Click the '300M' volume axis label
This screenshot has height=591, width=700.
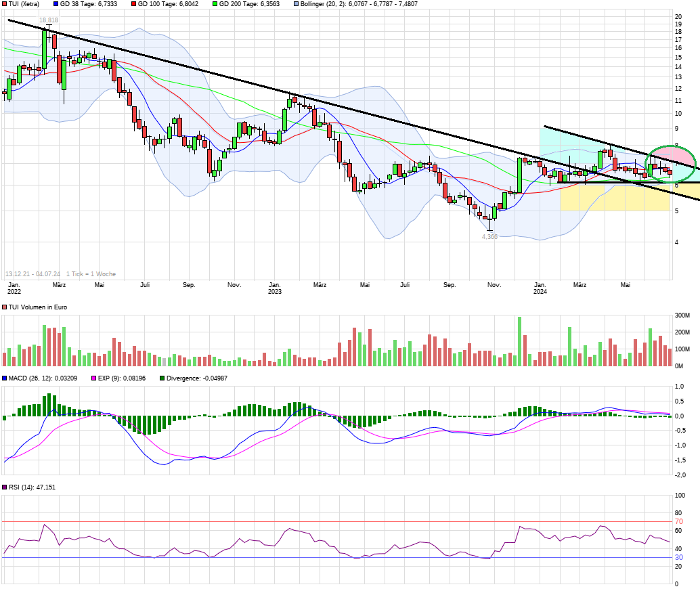[x=682, y=315]
